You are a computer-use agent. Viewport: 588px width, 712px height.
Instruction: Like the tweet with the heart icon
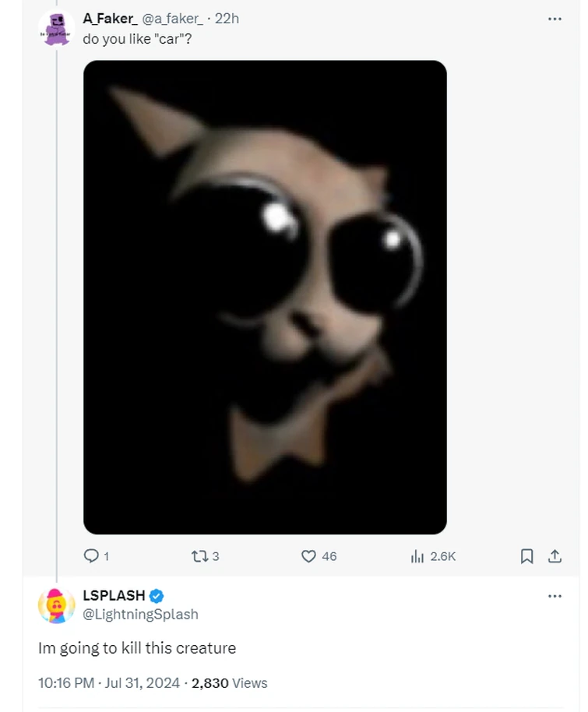click(x=311, y=556)
